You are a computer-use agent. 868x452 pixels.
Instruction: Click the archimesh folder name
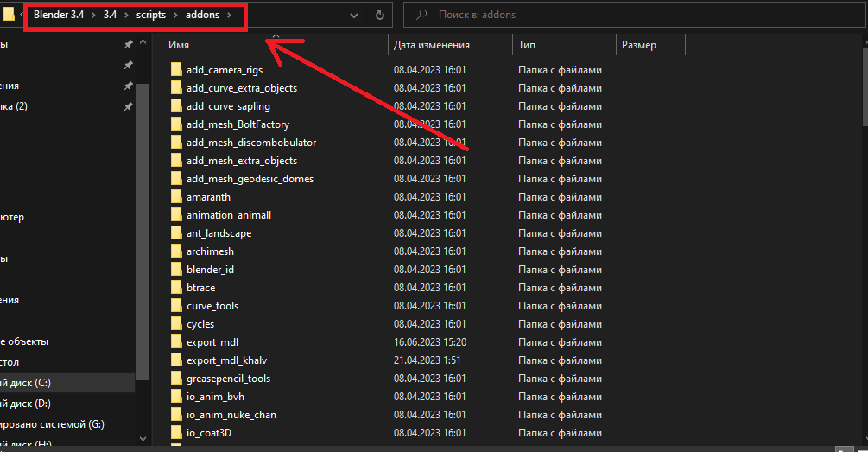[210, 251]
